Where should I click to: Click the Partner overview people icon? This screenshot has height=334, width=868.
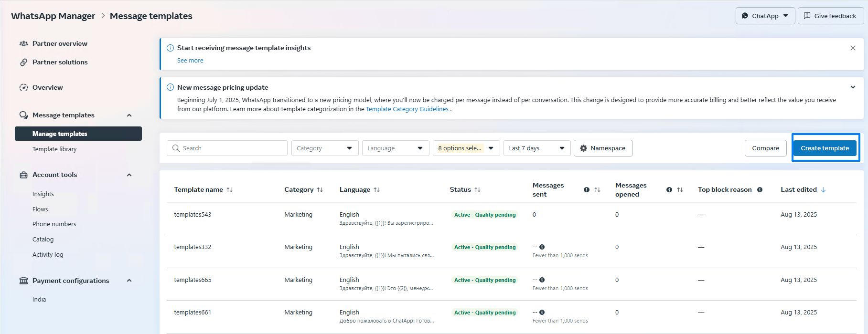click(x=23, y=43)
